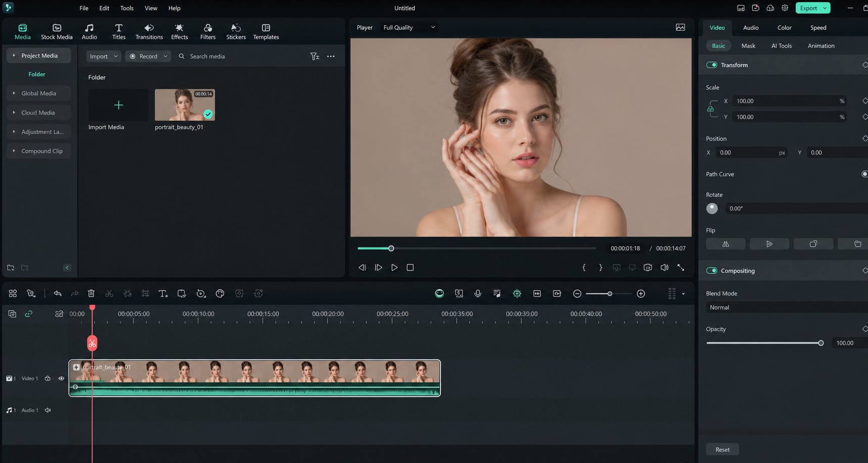The height and width of the screenshot is (463, 868).
Task: Open the Effects panel
Action: (x=179, y=31)
